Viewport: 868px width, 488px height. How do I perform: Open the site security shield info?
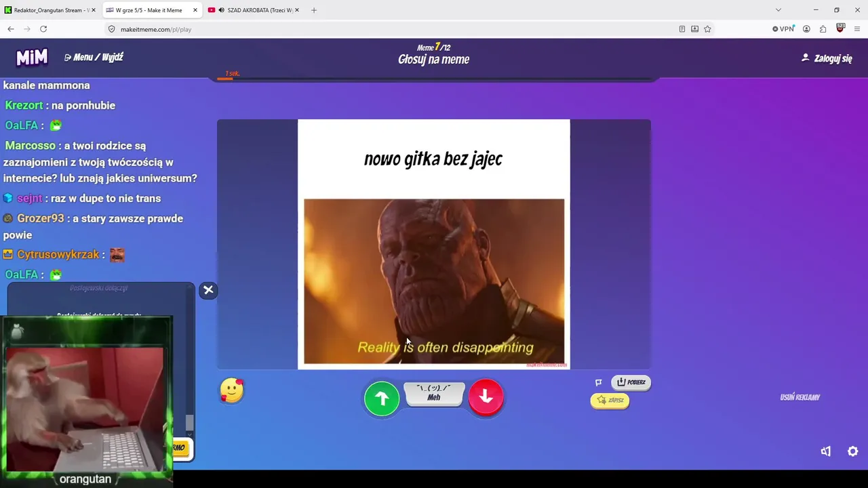[x=112, y=29]
